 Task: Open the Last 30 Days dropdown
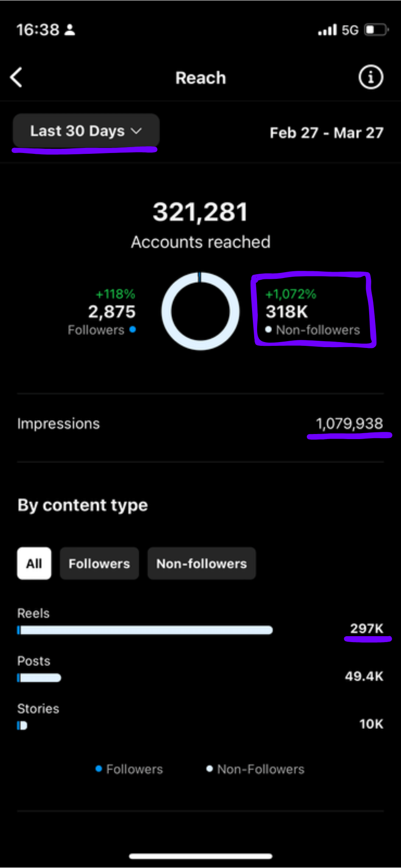pyautogui.click(x=86, y=131)
